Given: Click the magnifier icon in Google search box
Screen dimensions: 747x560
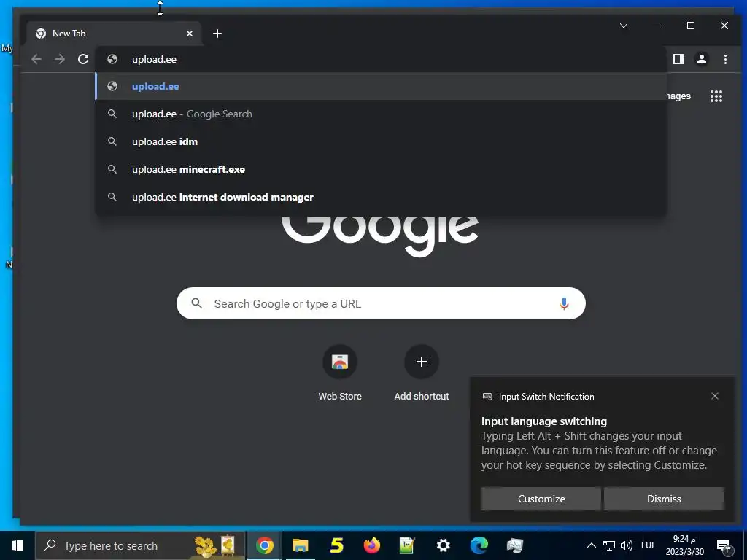Looking at the screenshot, I should tap(197, 303).
